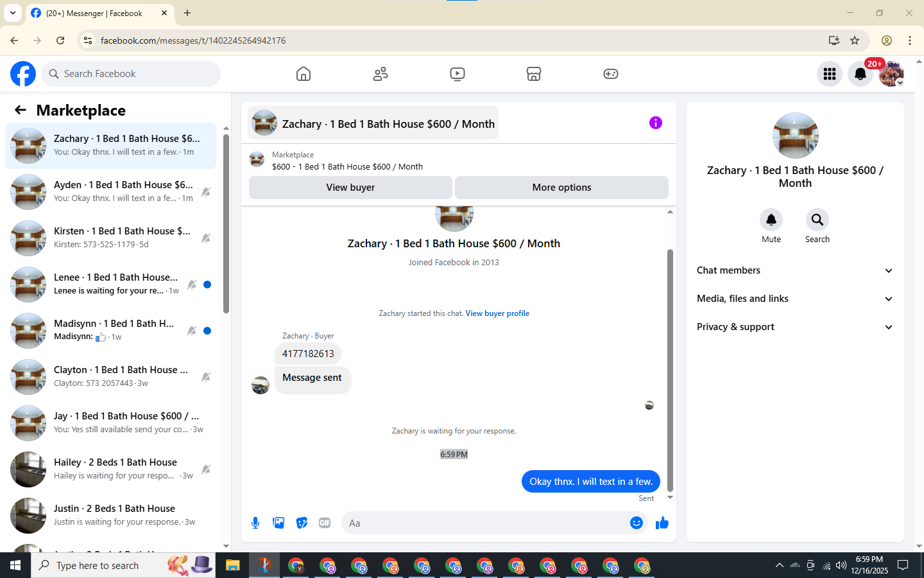Toggle muted icon on Hailey conversation
Image resolution: width=924 pixels, height=578 pixels.
(x=206, y=469)
